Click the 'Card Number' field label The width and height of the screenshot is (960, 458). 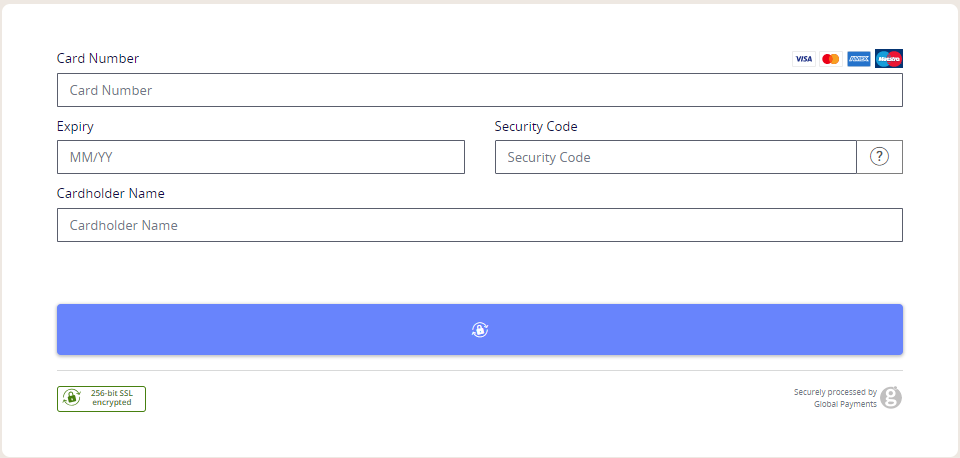coord(98,58)
